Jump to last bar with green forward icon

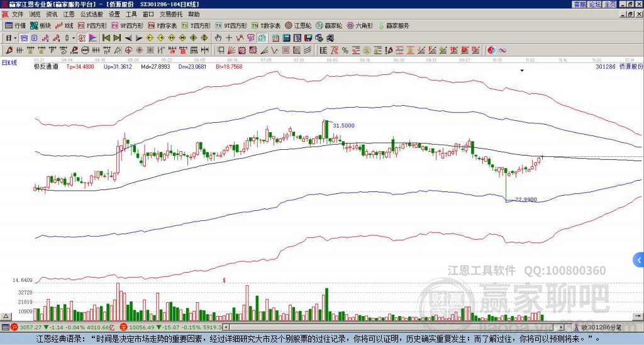click(x=117, y=38)
